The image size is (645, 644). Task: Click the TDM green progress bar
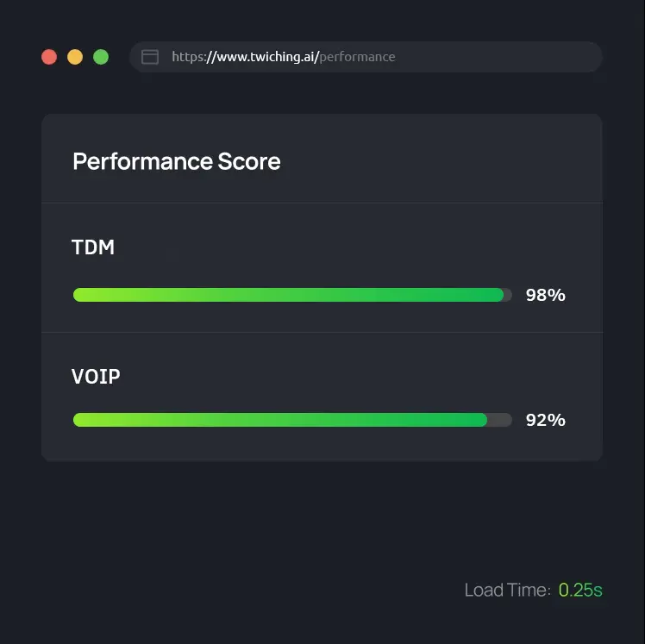tap(288, 295)
